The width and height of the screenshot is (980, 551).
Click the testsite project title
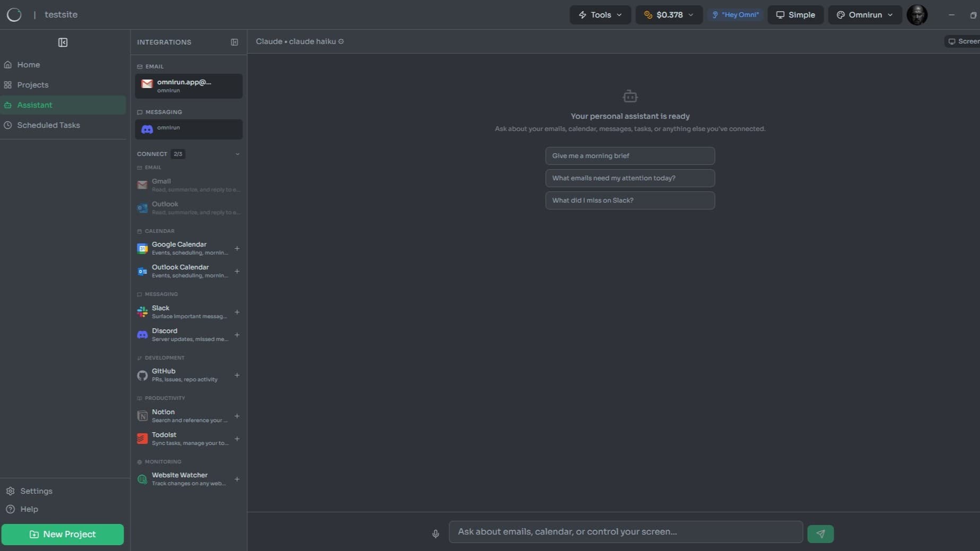(61, 15)
